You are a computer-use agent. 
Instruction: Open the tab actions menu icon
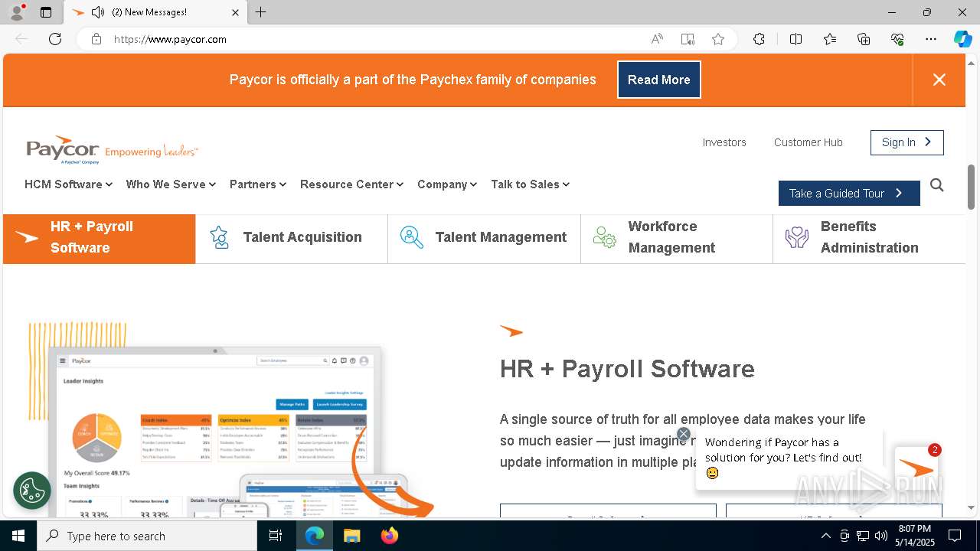coord(46,12)
